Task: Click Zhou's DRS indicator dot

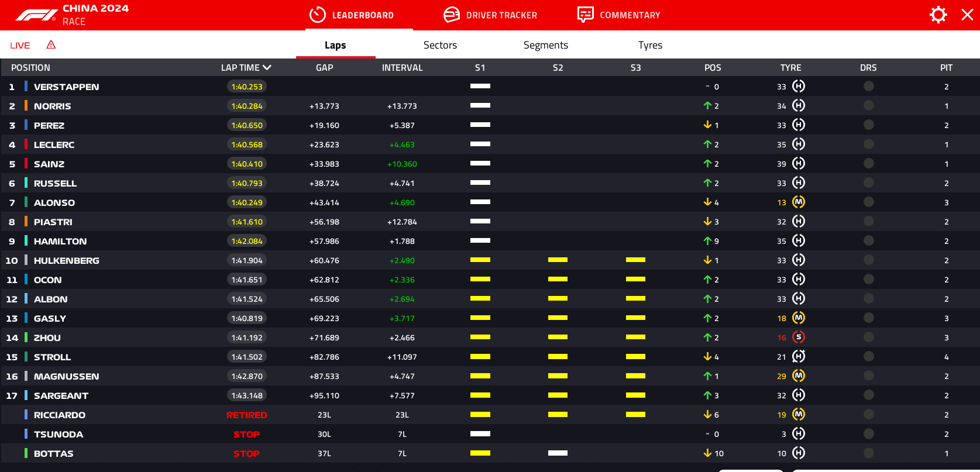Action: 869,337
